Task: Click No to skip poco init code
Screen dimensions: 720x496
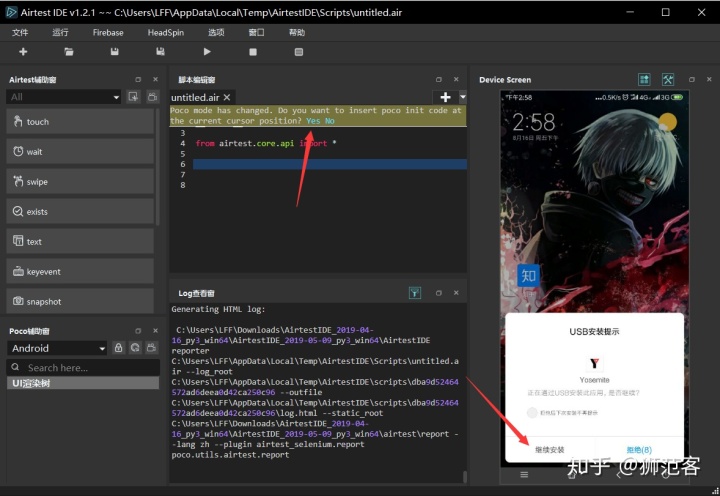Action: (330, 121)
